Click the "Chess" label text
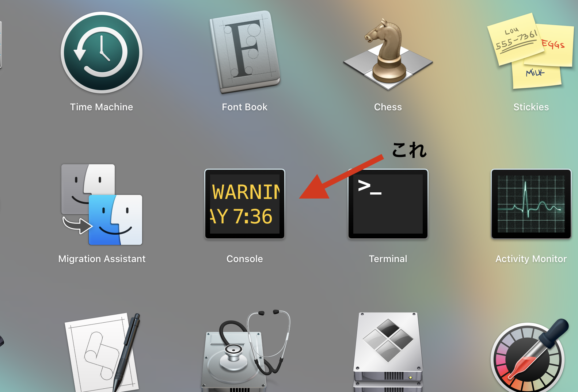This screenshot has height=392, width=578. click(x=388, y=107)
